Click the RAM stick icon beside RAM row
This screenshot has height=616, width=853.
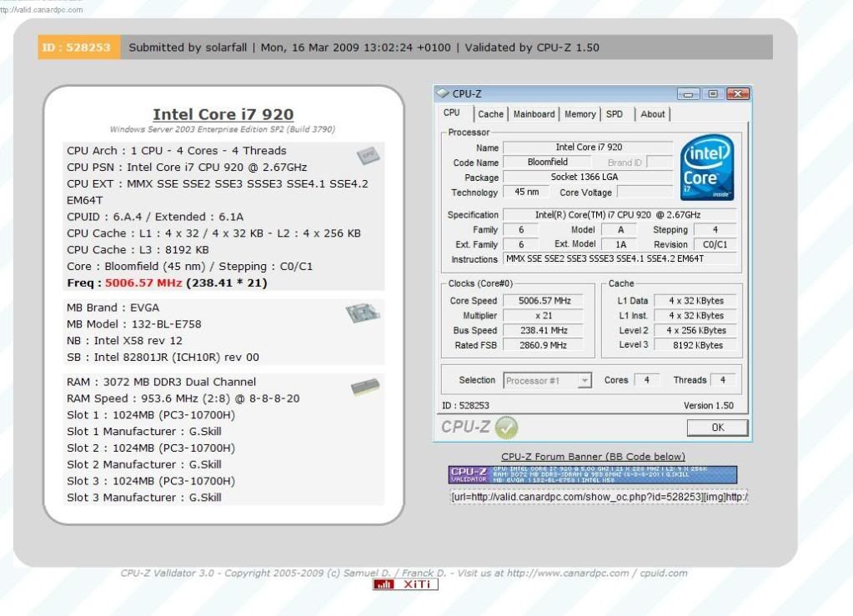point(365,387)
